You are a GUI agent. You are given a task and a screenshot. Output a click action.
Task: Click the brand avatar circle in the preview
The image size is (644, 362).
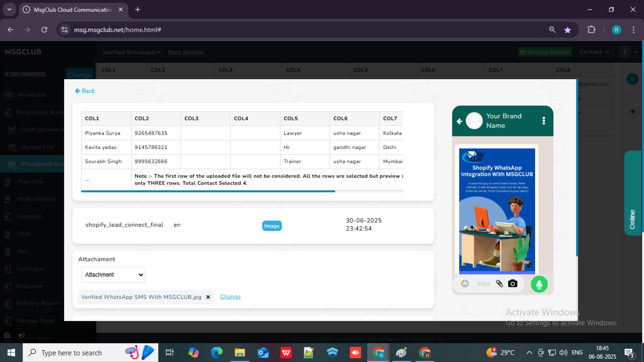point(474,121)
